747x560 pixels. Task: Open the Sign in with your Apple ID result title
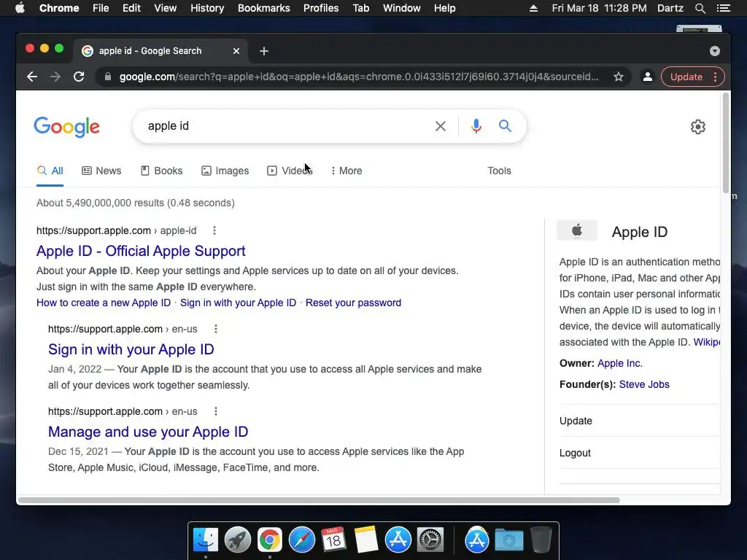(x=131, y=349)
